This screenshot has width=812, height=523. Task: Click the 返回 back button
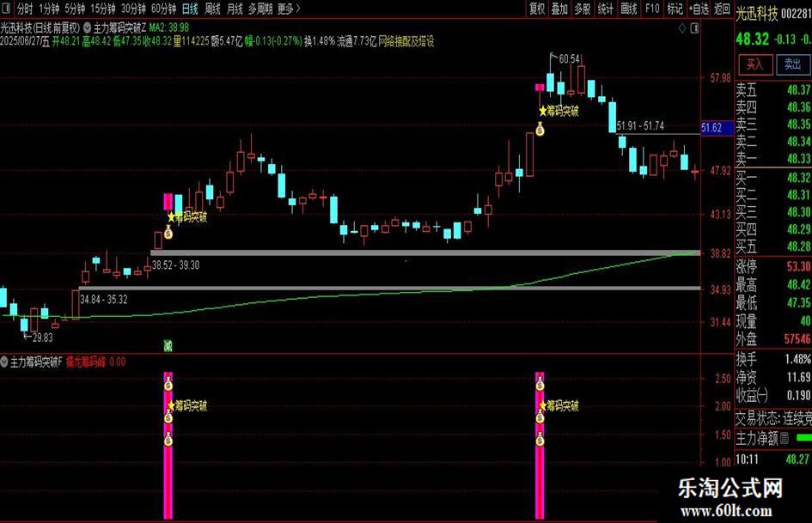click(723, 9)
